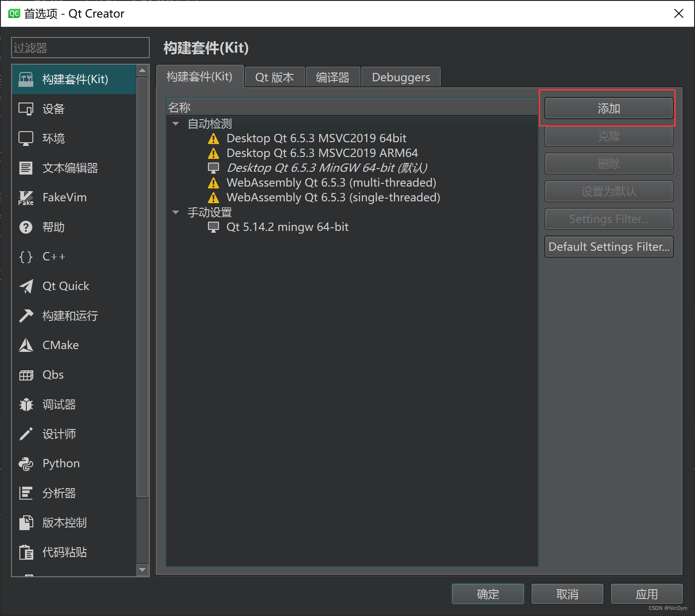Viewport: 695px width, 616px height.
Task: Select WebAssembly Qt 6.5.3 (multi-threaded) kit
Action: click(331, 183)
